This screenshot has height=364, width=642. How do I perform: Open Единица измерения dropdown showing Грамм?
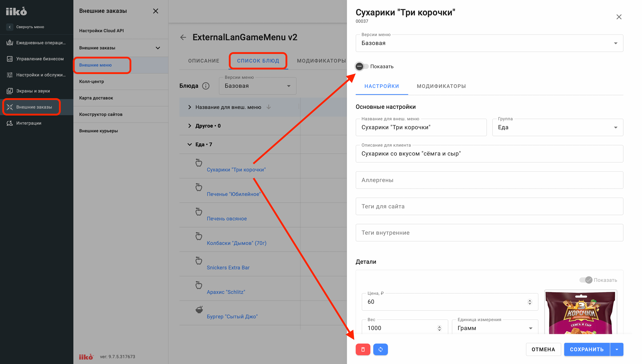[495, 328]
